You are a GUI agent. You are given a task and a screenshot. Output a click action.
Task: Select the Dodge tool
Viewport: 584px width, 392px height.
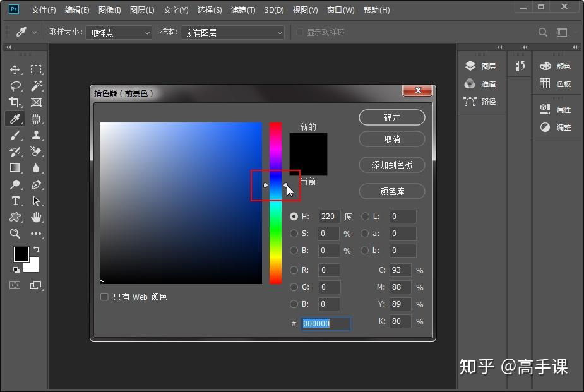click(15, 184)
